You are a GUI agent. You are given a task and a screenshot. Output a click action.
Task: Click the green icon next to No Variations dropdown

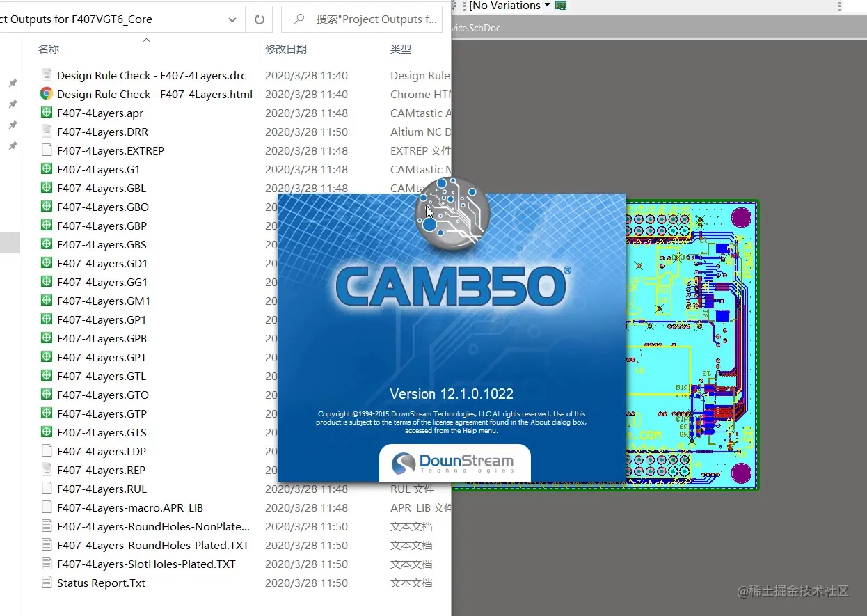(x=560, y=6)
